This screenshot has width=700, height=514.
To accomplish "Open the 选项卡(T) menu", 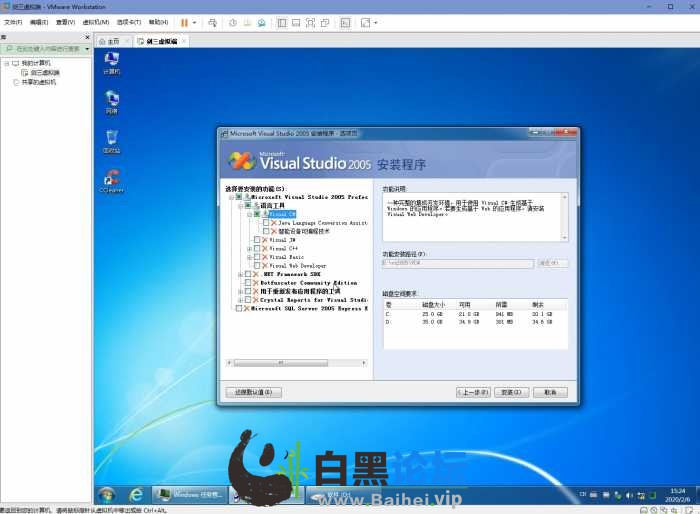I will click(129, 22).
